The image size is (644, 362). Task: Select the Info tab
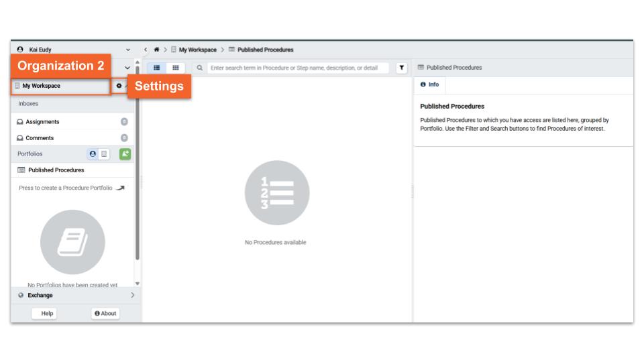(x=429, y=84)
